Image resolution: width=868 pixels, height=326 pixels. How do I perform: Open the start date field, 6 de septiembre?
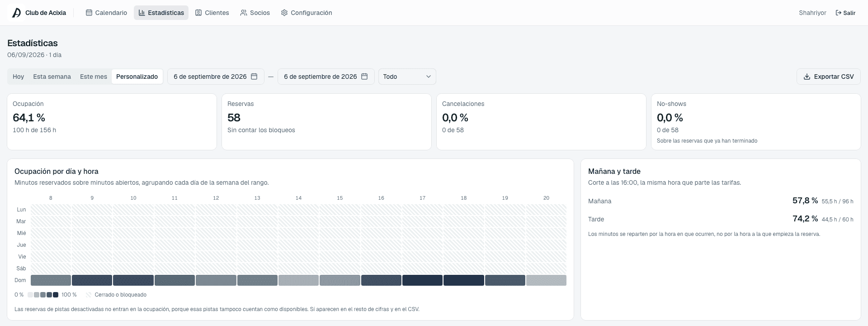(x=216, y=77)
